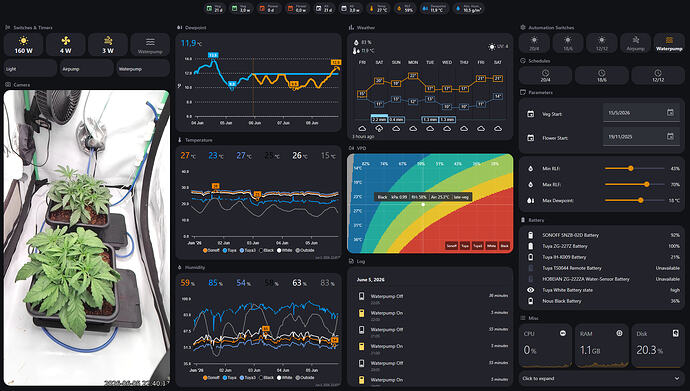Viewport: 690px width, 391px height.
Task: Toggle the 4 W fan switch tile
Action: pyautogui.click(x=66, y=45)
